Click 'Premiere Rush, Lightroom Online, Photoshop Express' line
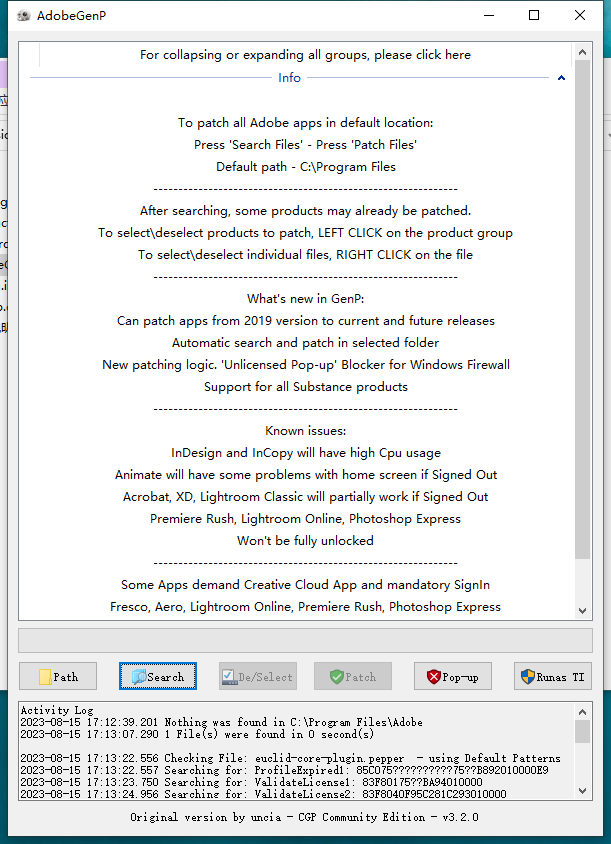 click(x=305, y=519)
